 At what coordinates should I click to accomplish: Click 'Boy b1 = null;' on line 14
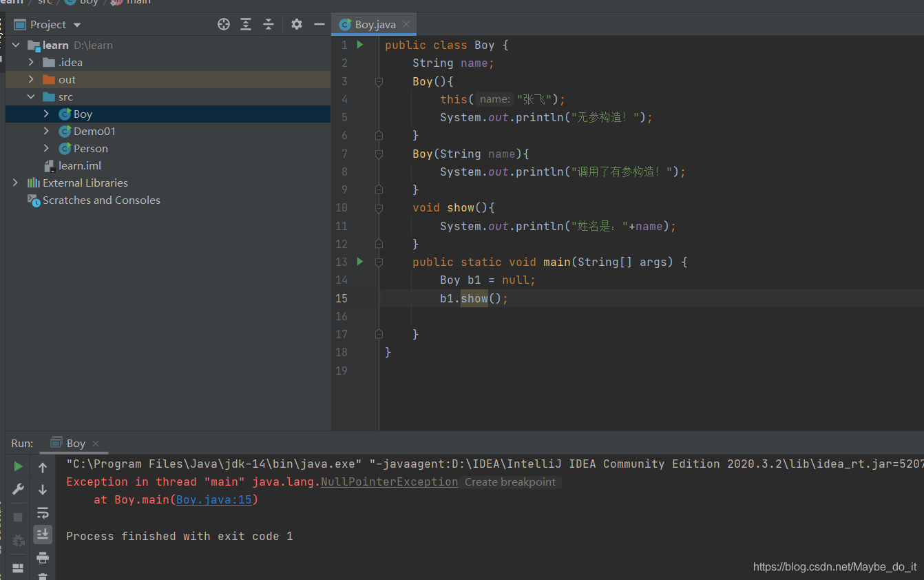(x=488, y=280)
